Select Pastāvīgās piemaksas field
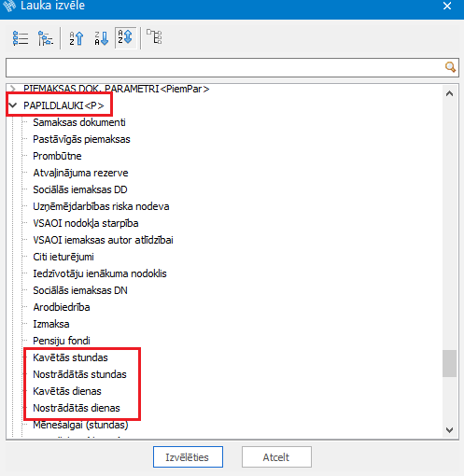 pos(81,139)
